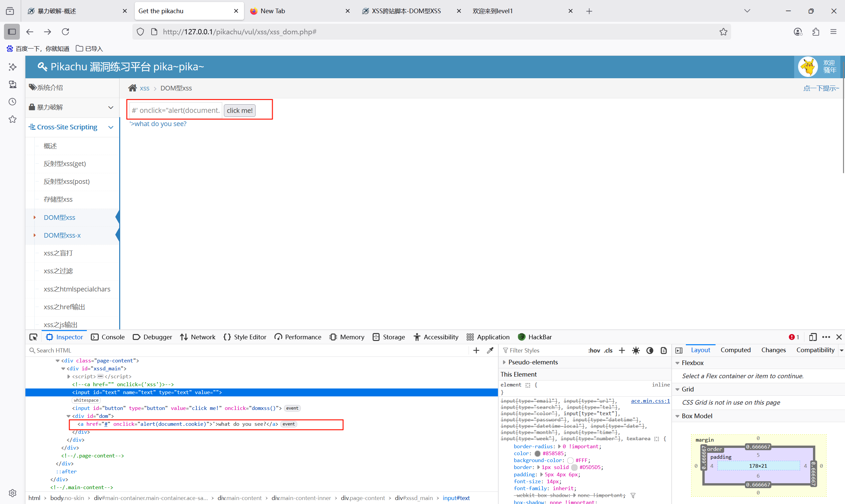Open sidebar AI chatbot sparkle icon
This screenshot has height=504, width=845.
click(13, 67)
